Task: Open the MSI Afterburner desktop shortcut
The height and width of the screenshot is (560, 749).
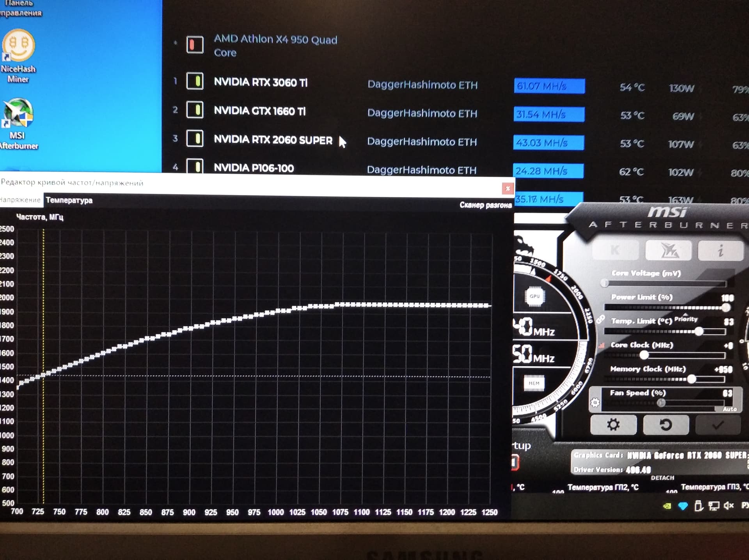Action: [x=18, y=124]
